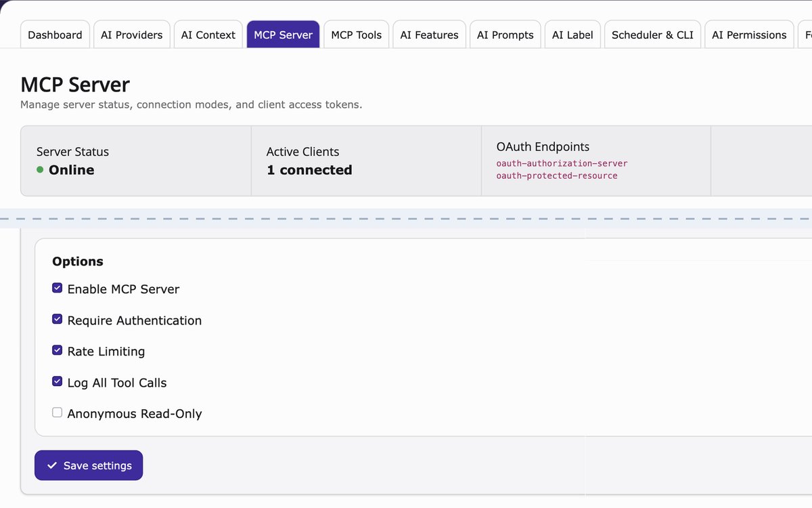The image size is (812, 508).
Task: Select the MCP Server tab
Action: click(x=283, y=35)
